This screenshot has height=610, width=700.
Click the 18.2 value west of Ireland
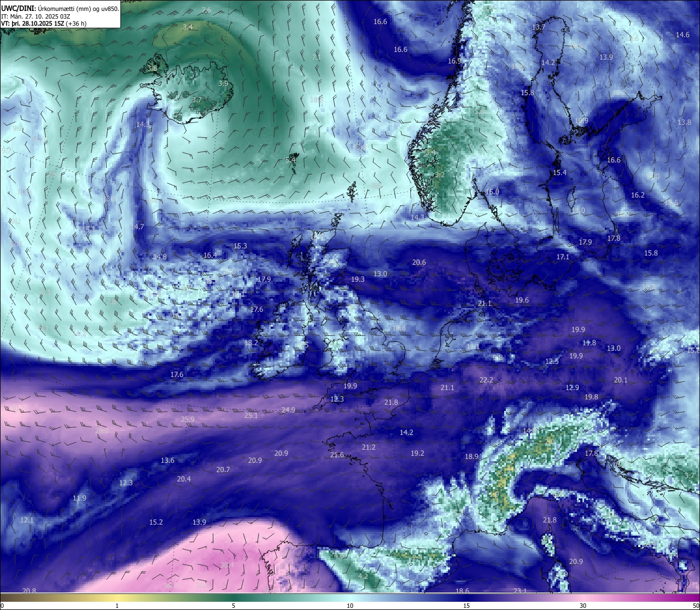coord(251,343)
